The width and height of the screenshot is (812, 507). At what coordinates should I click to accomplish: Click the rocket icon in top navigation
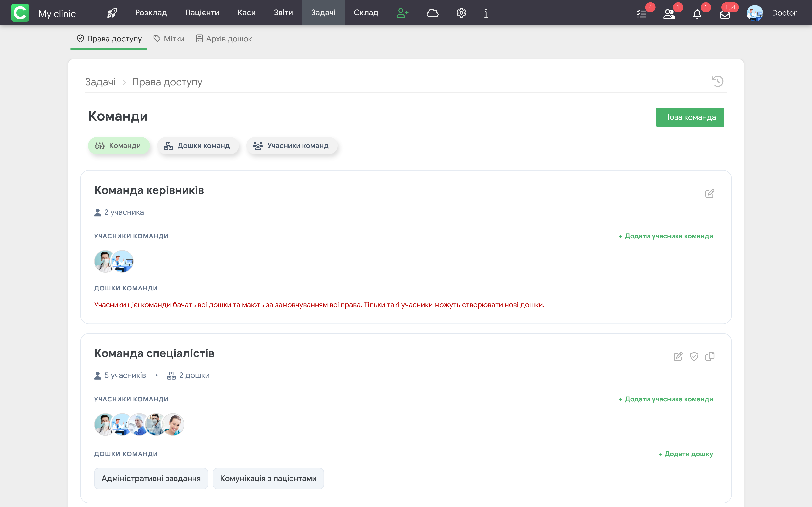point(112,13)
